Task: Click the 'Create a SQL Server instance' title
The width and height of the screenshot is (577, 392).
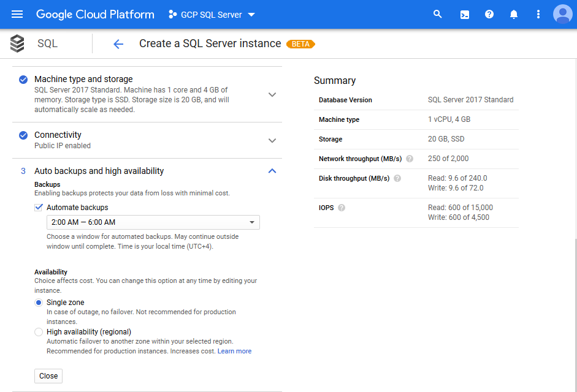Action: pyautogui.click(x=210, y=43)
